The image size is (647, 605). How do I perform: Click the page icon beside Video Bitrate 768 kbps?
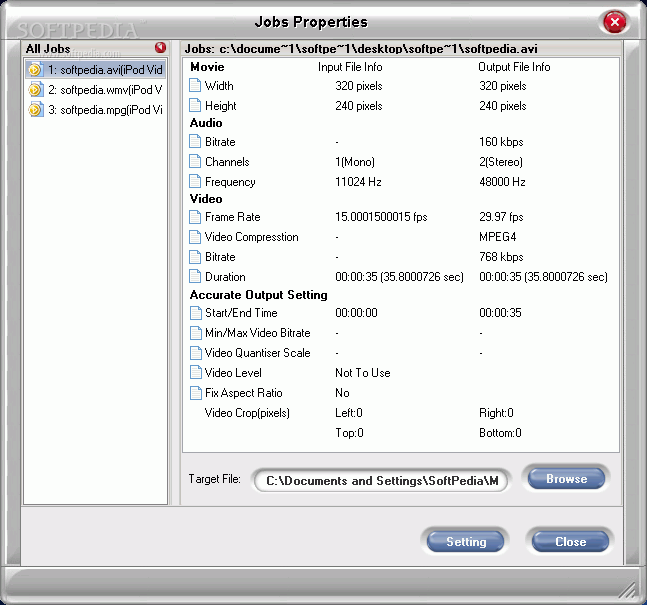pos(195,257)
